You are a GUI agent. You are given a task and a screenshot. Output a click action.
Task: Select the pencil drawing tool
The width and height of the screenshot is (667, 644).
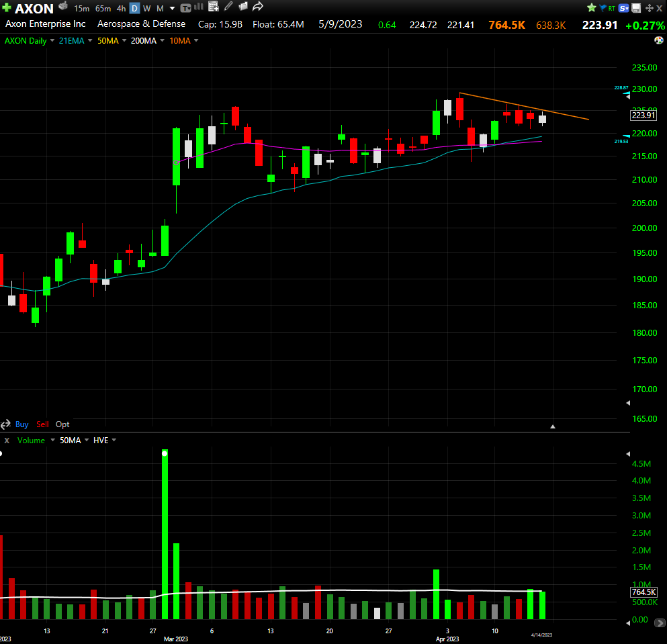pyautogui.click(x=229, y=6)
